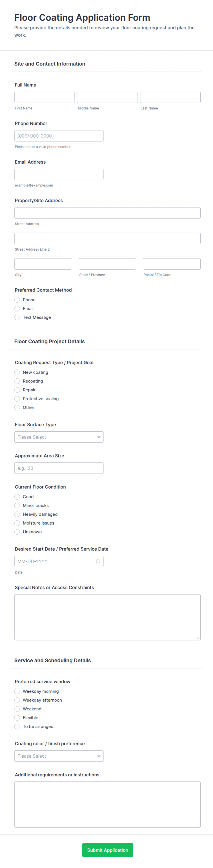Pick Protective sealing request type

(x=17, y=399)
